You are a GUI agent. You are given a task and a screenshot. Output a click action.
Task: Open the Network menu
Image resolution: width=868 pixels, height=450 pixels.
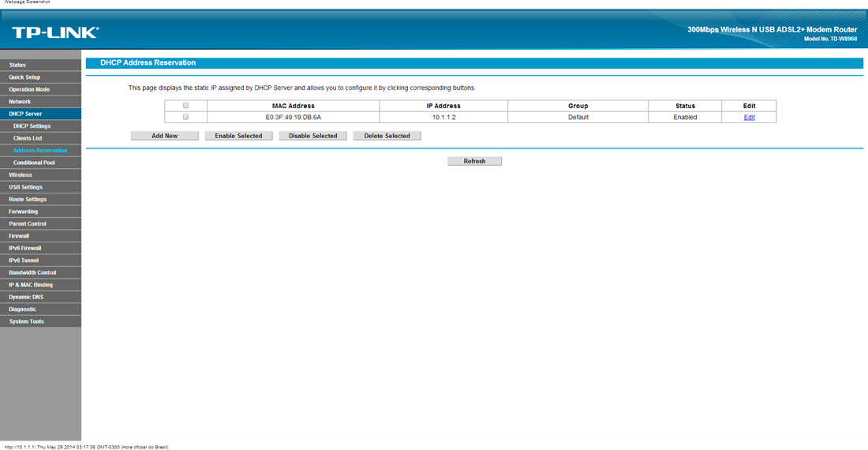point(40,101)
